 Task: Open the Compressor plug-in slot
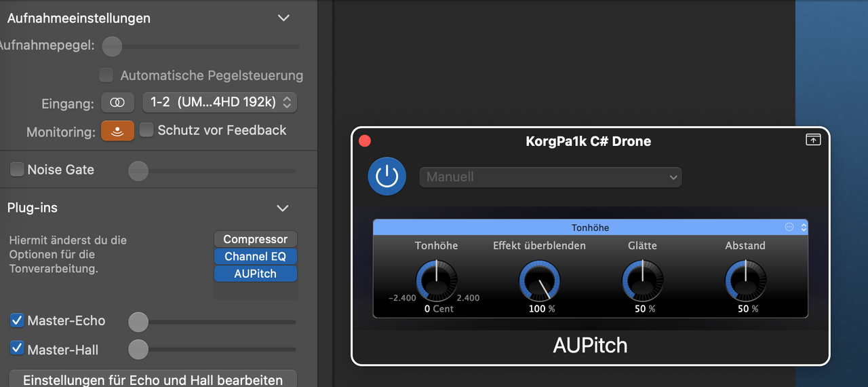click(256, 239)
